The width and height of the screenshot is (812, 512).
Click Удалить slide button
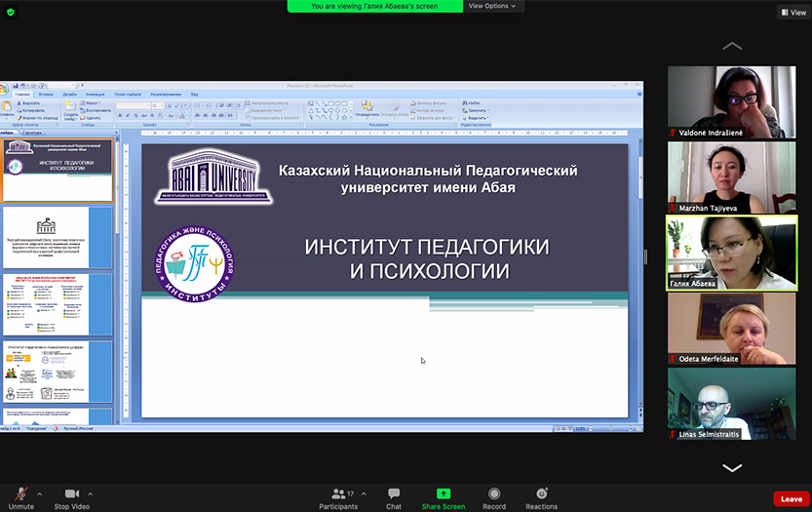pos(90,118)
